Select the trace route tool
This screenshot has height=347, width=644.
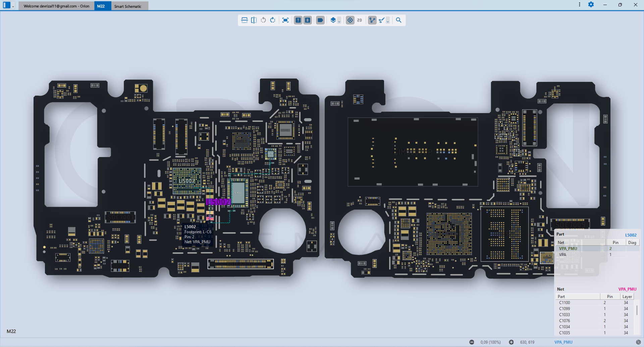coord(382,20)
